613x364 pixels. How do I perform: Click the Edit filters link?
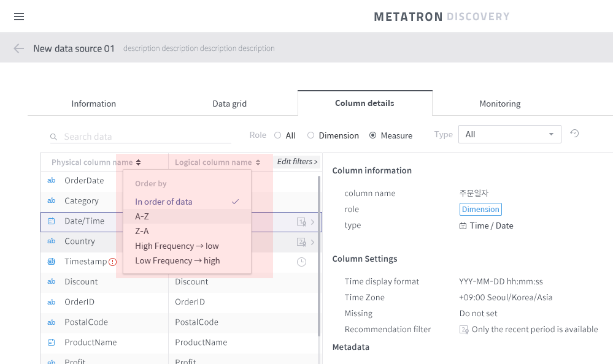(297, 161)
